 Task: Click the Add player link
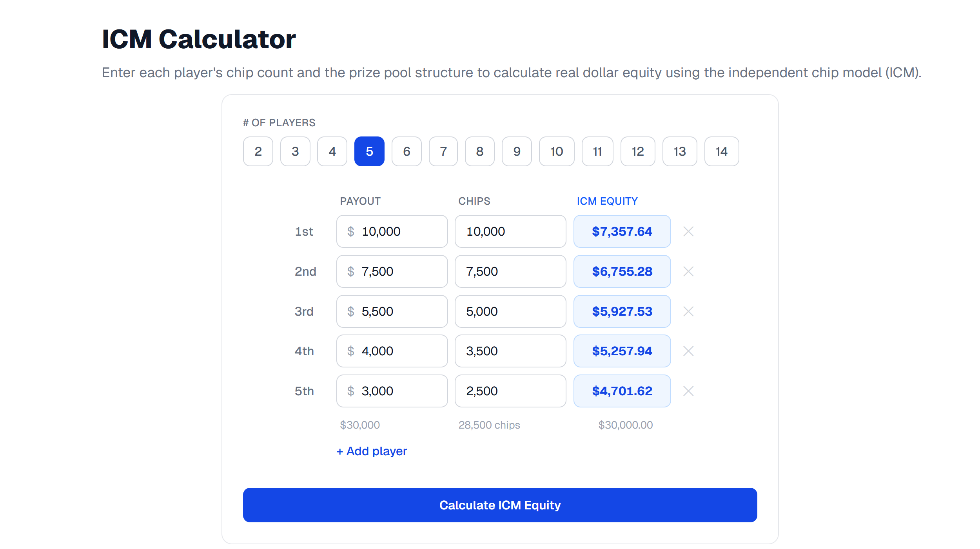tap(372, 451)
